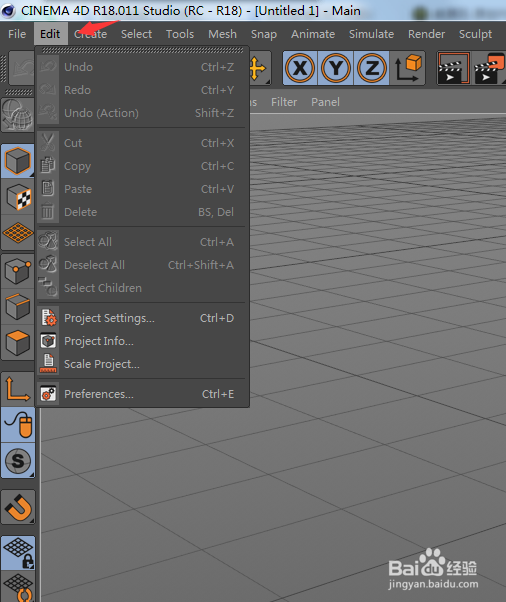The width and height of the screenshot is (506, 602).
Task: Click the Undo menu entry
Action: pos(142,67)
